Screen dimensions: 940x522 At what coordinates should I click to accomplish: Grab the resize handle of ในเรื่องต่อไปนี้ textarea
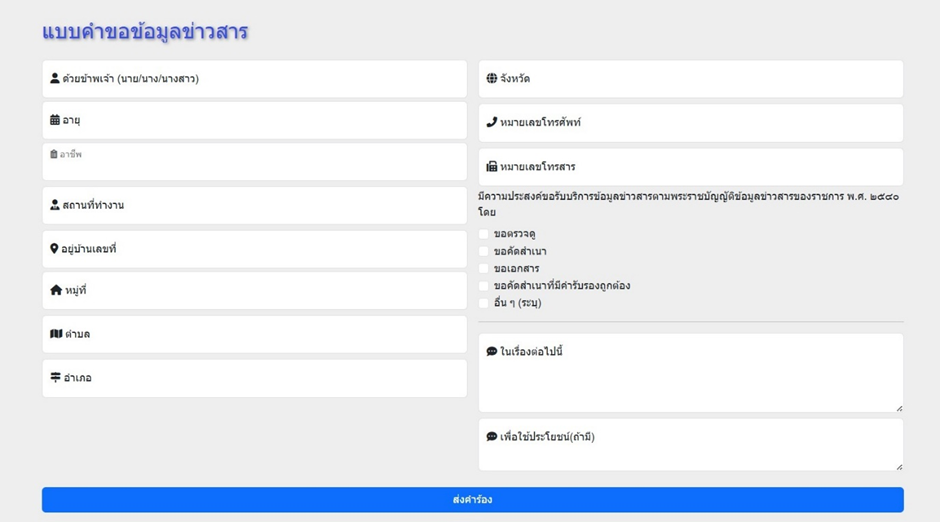pos(899,407)
